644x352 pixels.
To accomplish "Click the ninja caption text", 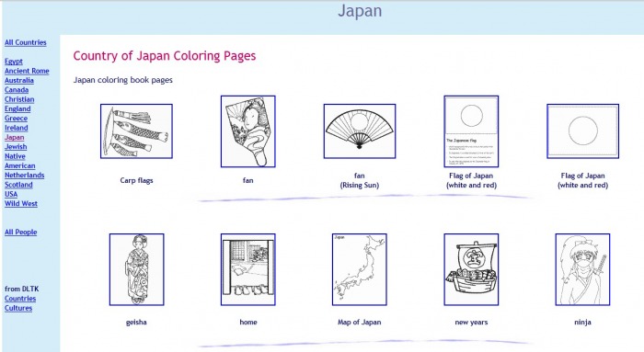I will [582, 322].
